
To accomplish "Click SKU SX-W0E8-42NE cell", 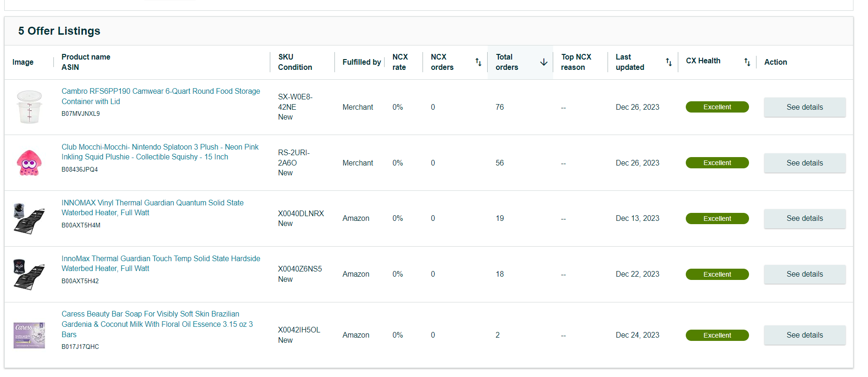I will (x=295, y=102).
